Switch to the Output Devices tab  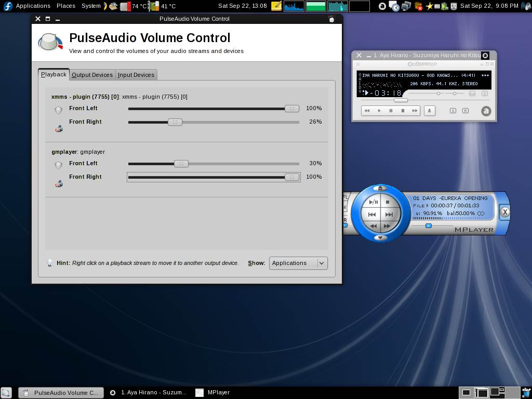[92, 75]
